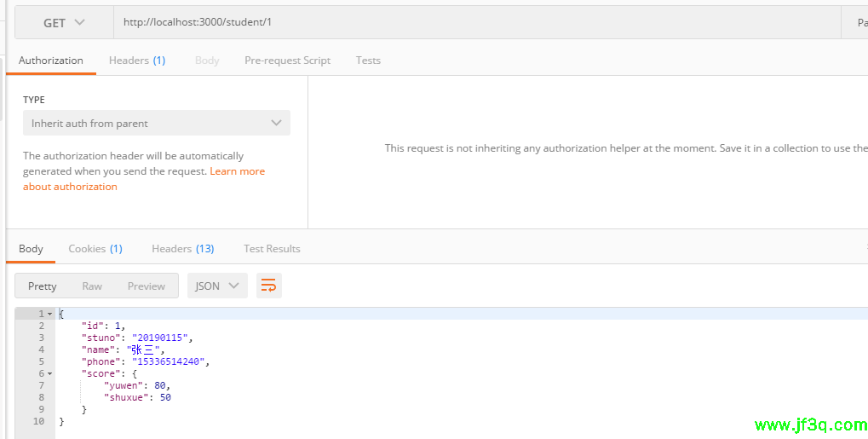Show the Preview response view
868x439 pixels.
147,286
